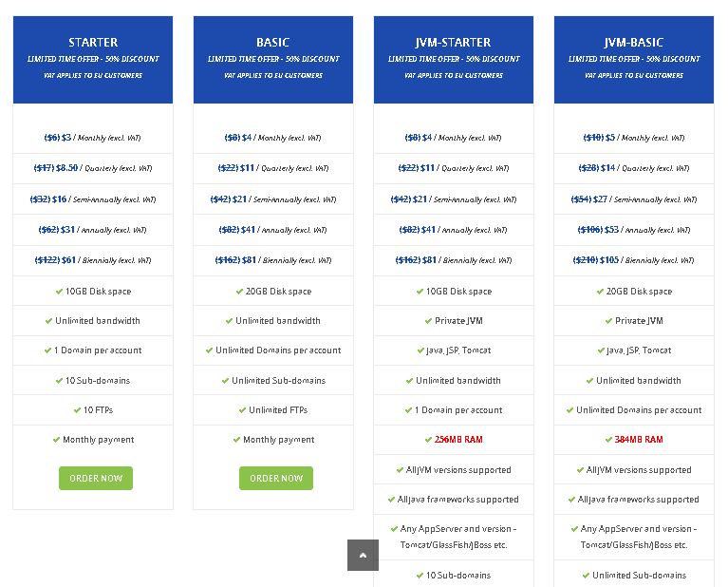The image size is (728, 587).
Task: Click the checkmark beside Unlimited FTPs
Action: click(x=242, y=410)
